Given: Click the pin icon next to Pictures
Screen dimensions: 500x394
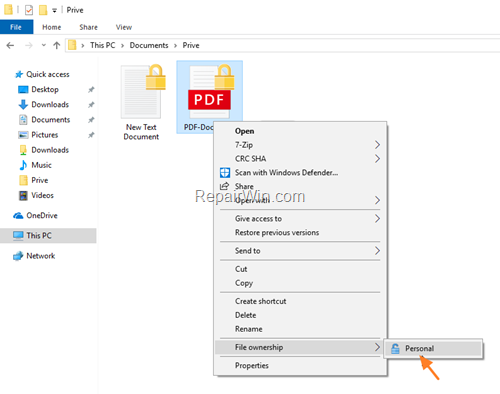Looking at the screenshot, I should [91, 135].
